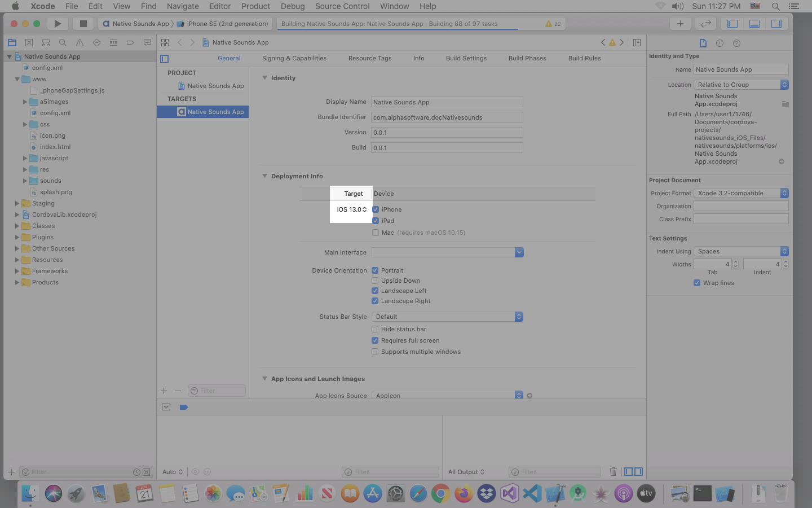Viewport: 812px width, 508px height.
Task: Open the Indent Using dropdown
Action: click(741, 251)
